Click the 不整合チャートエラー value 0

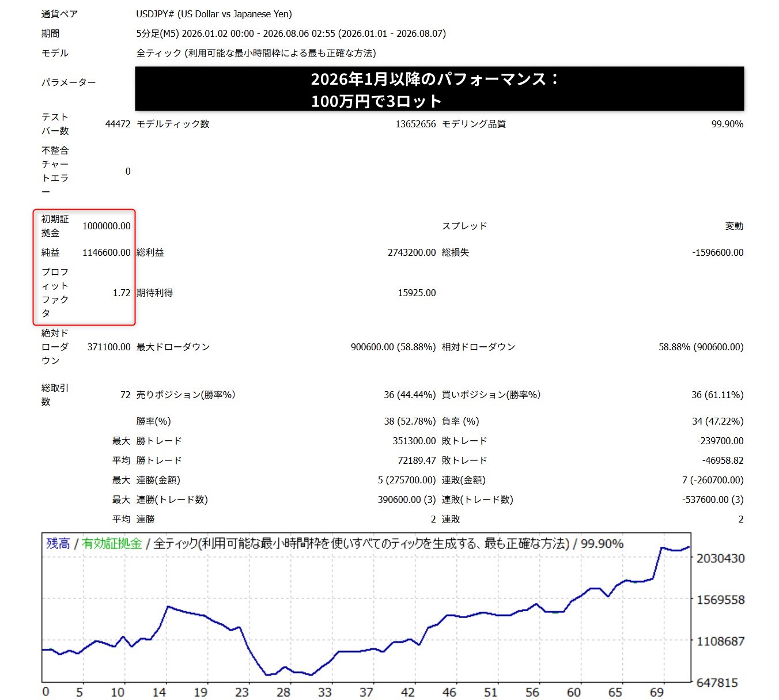point(128,171)
